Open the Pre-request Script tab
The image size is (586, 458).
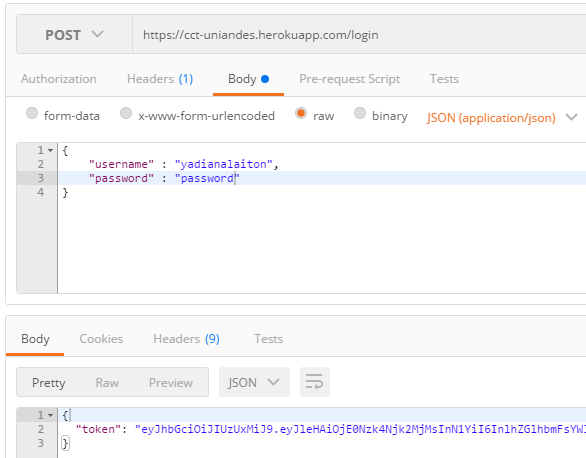[x=349, y=79]
